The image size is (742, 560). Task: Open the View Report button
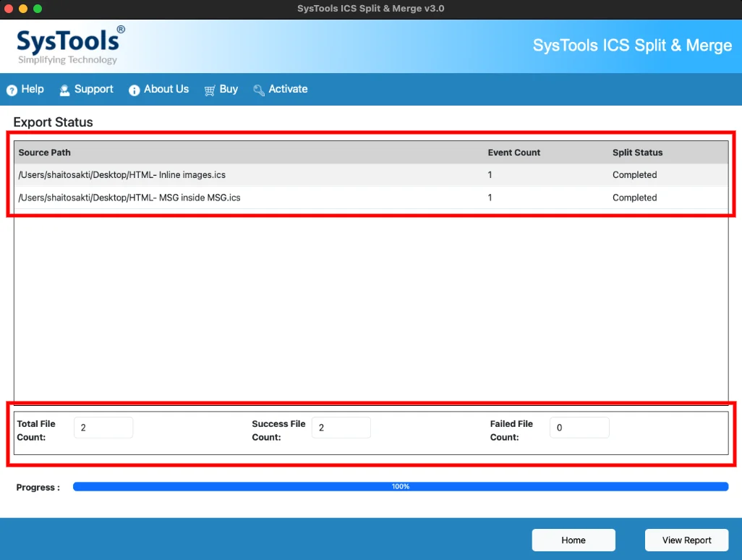pos(686,540)
